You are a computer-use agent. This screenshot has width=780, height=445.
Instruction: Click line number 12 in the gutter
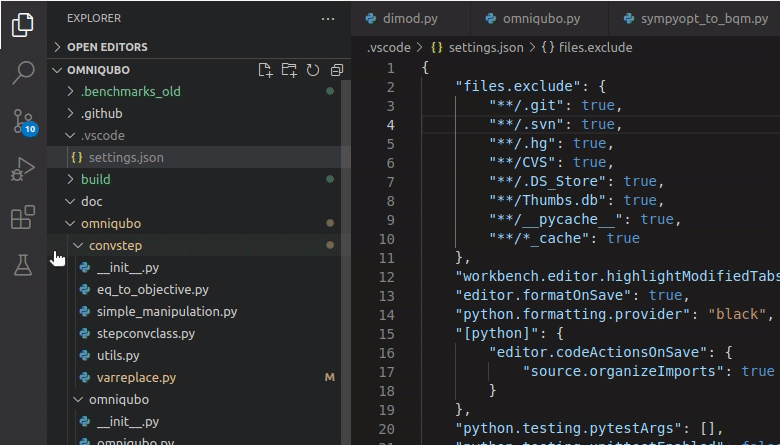click(x=387, y=277)
